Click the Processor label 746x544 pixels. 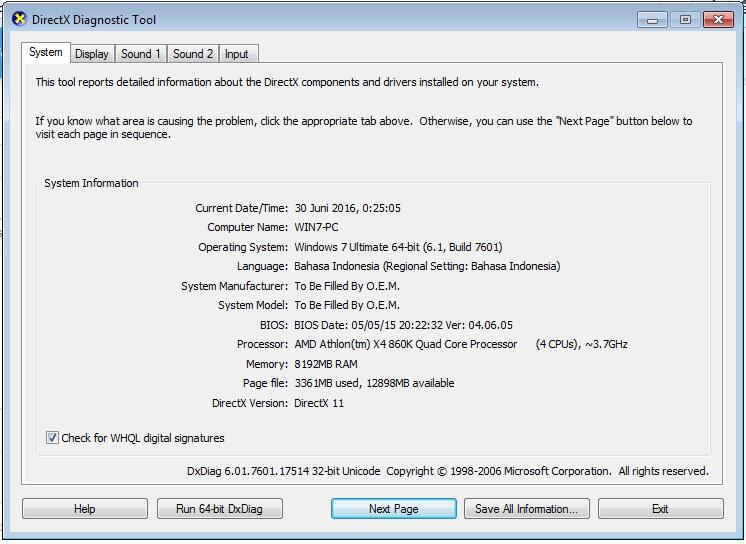tap(263, 344)
